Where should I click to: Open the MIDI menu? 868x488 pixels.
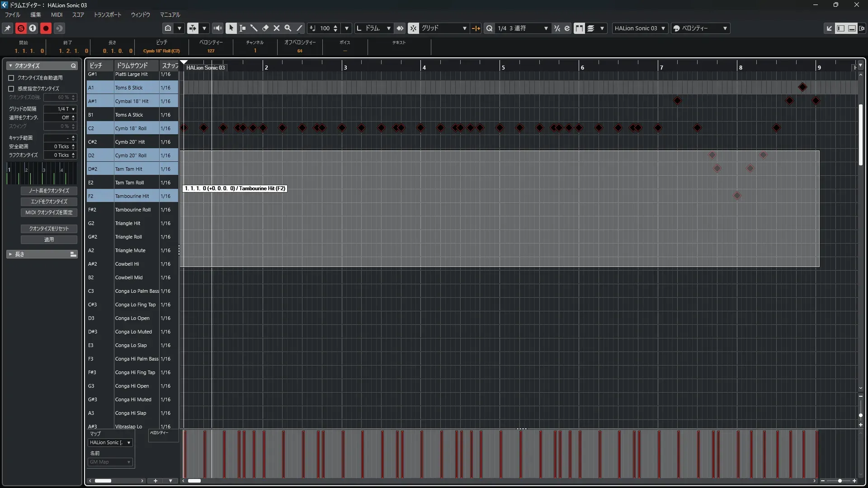pyautogui.click(x=57, y=14)
